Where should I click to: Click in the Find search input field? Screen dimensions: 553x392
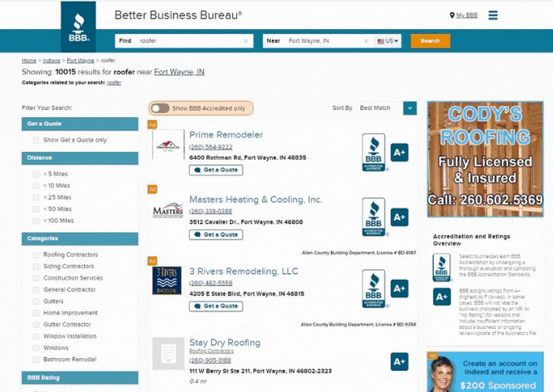click(x=190, y=40)
